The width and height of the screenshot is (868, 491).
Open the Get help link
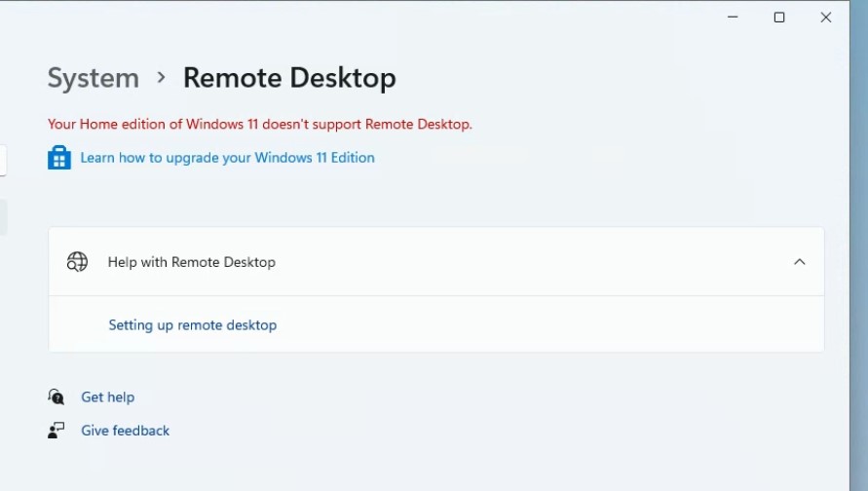tap(107, 397)
